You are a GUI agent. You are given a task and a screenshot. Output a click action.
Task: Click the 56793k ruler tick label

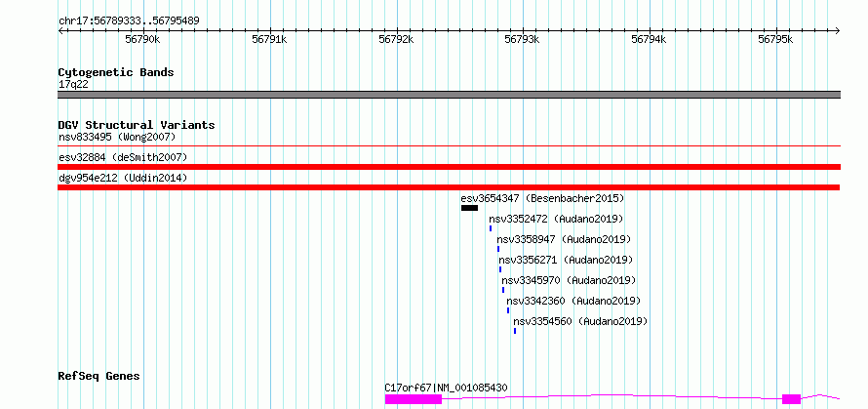tap(522, 39)
